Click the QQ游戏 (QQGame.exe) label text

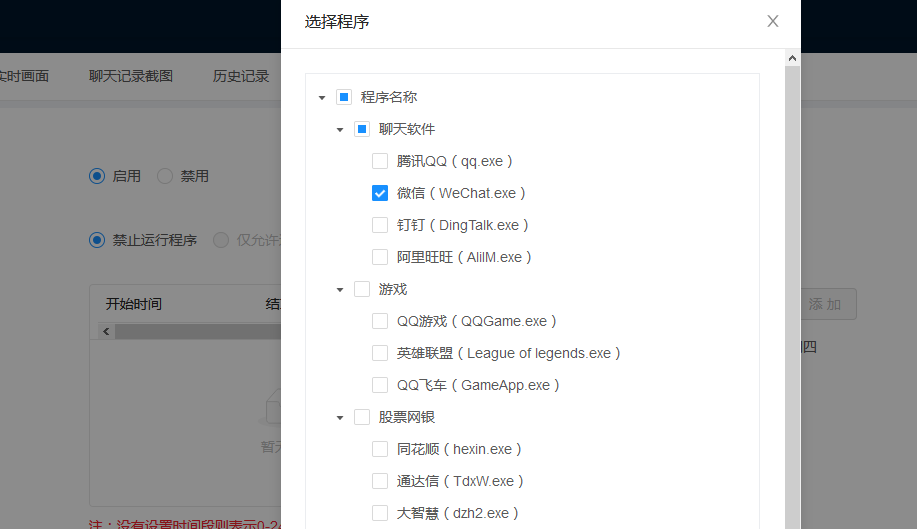(477, 321)
